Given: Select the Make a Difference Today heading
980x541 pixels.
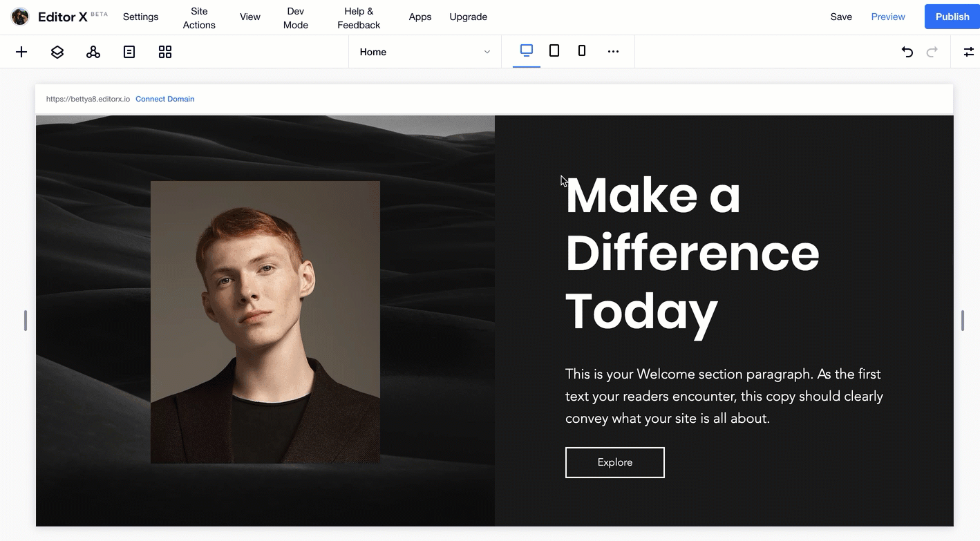Looking at the screenshot, I should 692,254.
